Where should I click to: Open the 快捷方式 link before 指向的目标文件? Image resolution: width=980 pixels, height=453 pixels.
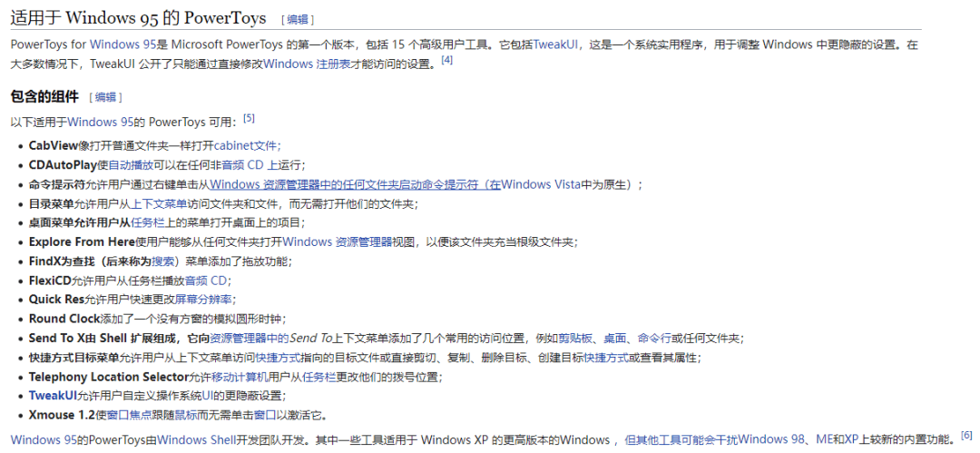click(x=276, y=358)
